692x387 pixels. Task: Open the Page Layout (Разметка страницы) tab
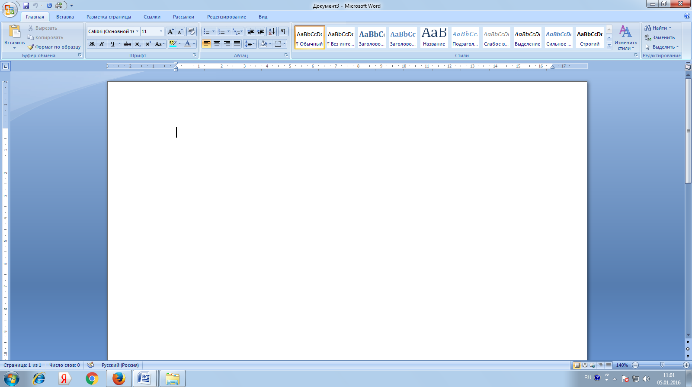pos(109,17)
